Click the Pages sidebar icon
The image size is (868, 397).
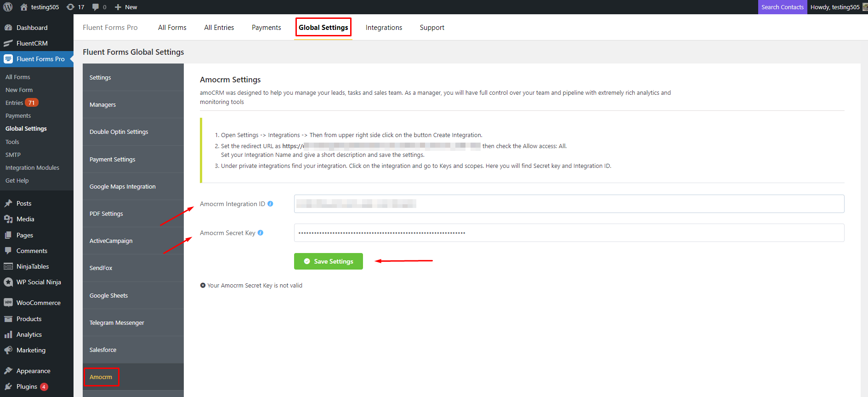coord(8,235)
